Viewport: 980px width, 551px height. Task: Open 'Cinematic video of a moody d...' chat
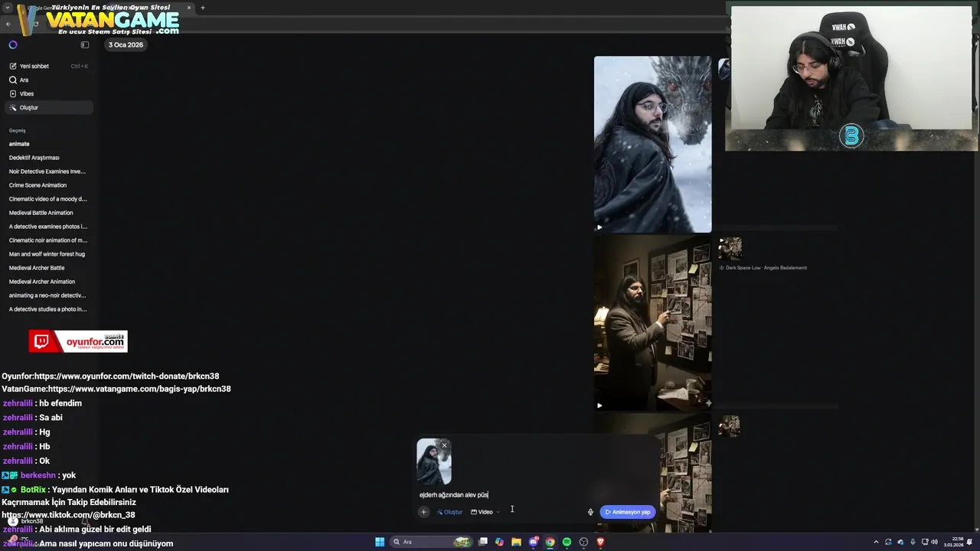click(48, 199)
